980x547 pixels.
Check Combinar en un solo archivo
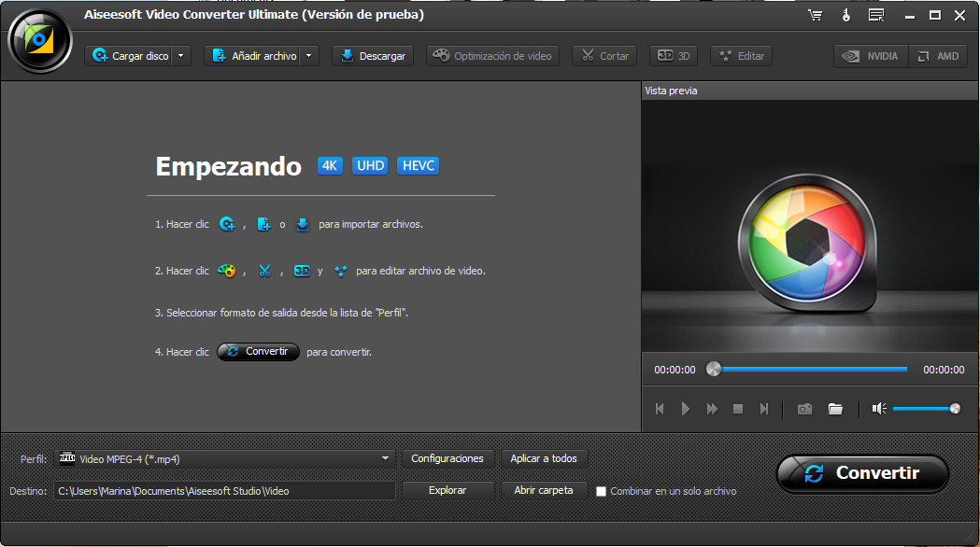pyautogui.click(x=602, y=491)
